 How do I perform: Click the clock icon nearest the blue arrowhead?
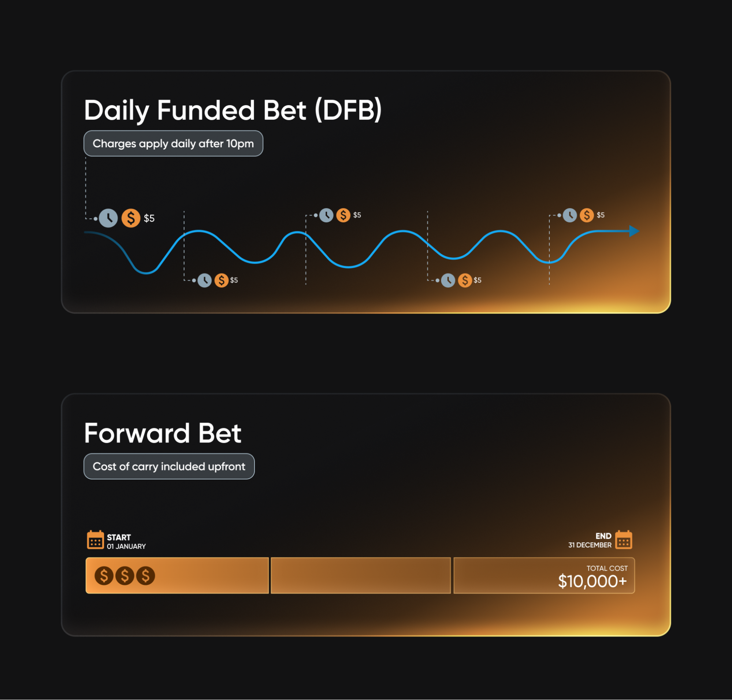pos(570,215)
